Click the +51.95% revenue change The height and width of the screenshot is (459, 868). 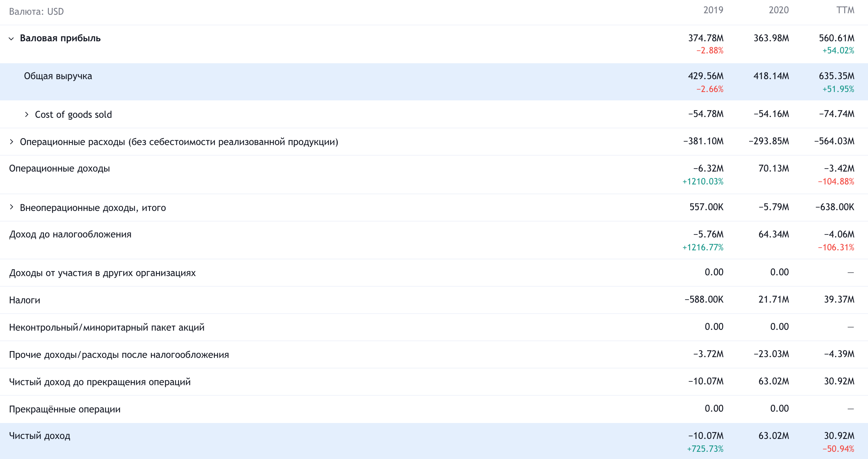pos(838,89)
